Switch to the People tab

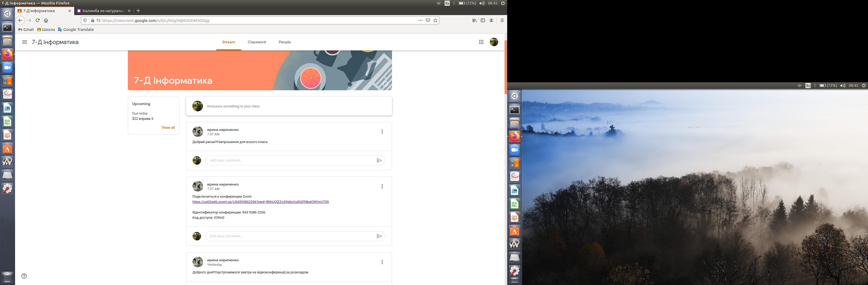click(x=284, y=42)
